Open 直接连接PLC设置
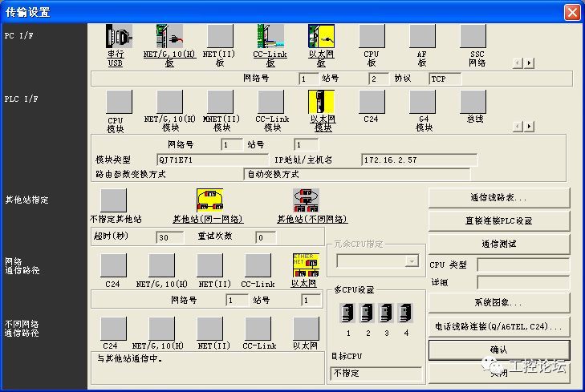Screen dimensions: 585x392 (x=498, y=220)
